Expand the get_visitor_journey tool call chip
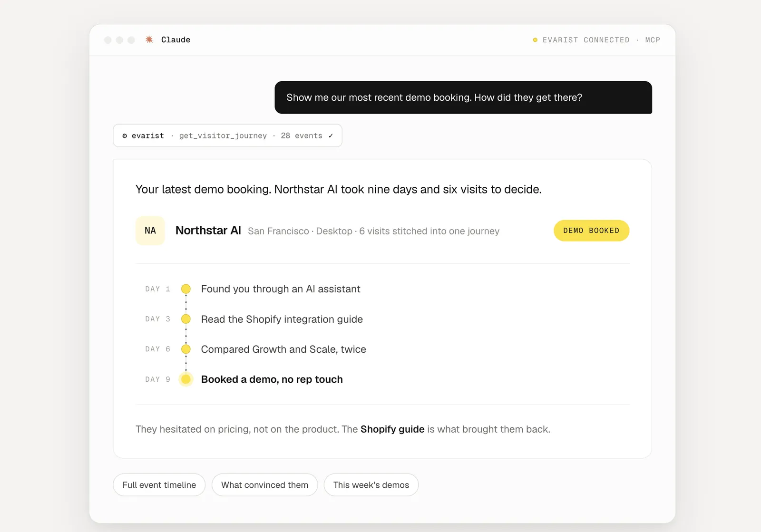 (227, 135)
